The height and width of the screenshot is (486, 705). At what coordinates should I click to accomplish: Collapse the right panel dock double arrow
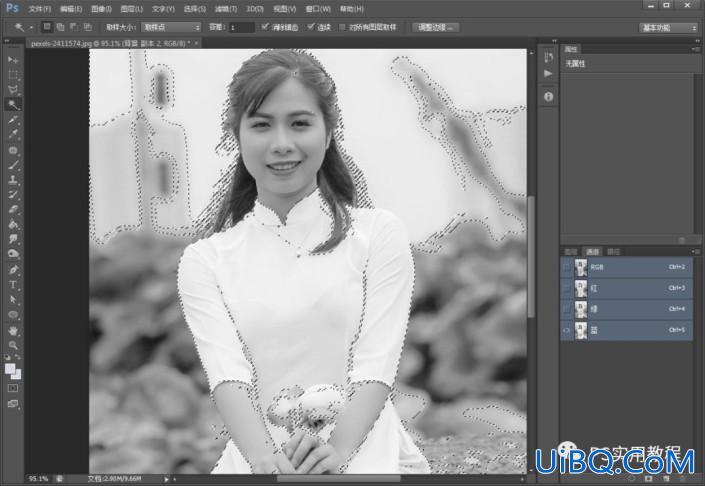tap(697, 40)
